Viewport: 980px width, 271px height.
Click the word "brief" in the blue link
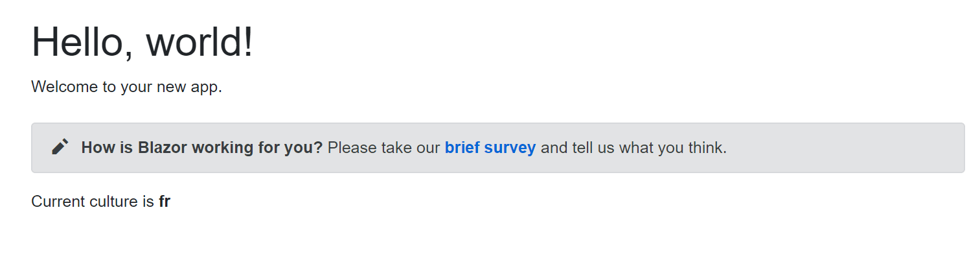[461, 148]
